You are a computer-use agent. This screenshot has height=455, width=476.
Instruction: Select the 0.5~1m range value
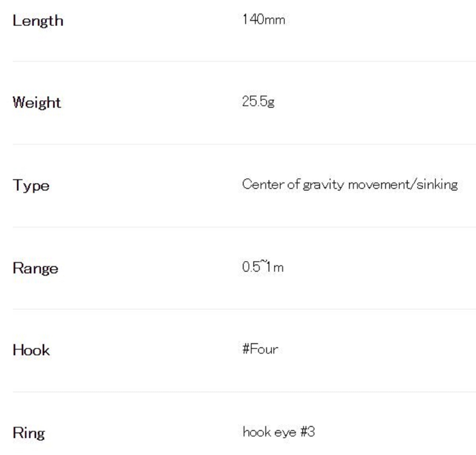263,267
